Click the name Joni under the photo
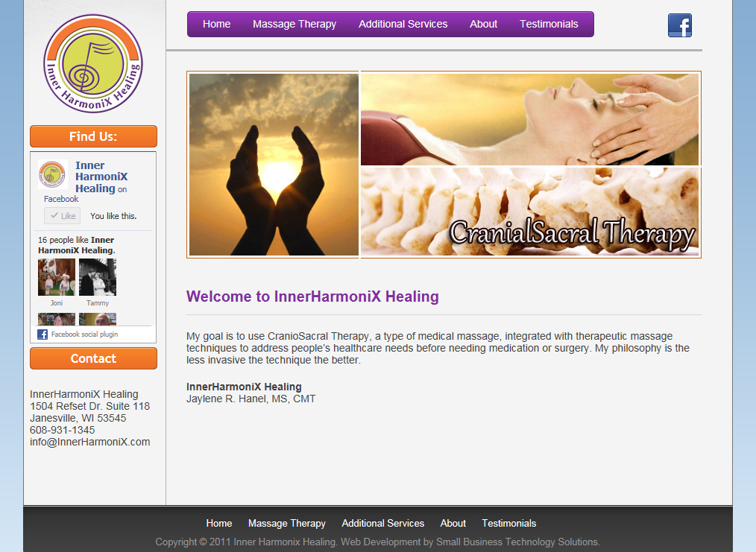The width and height of the screenshot is (756, 552). [x=57, y=303]
